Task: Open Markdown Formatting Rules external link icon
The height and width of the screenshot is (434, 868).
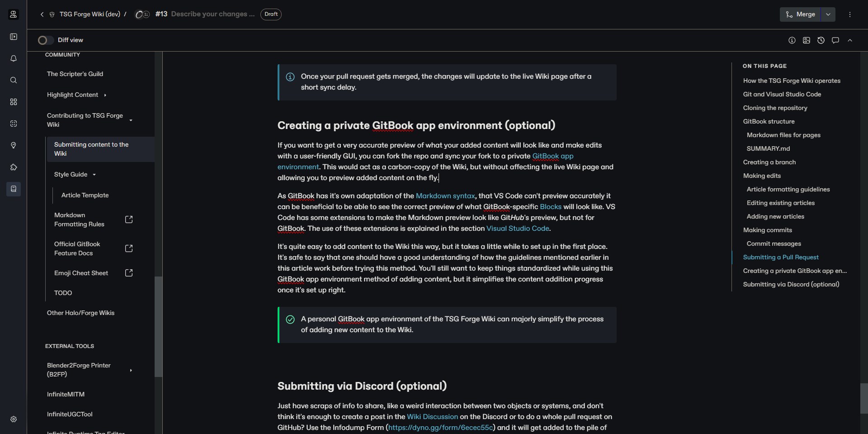Action: pos(129,219)
